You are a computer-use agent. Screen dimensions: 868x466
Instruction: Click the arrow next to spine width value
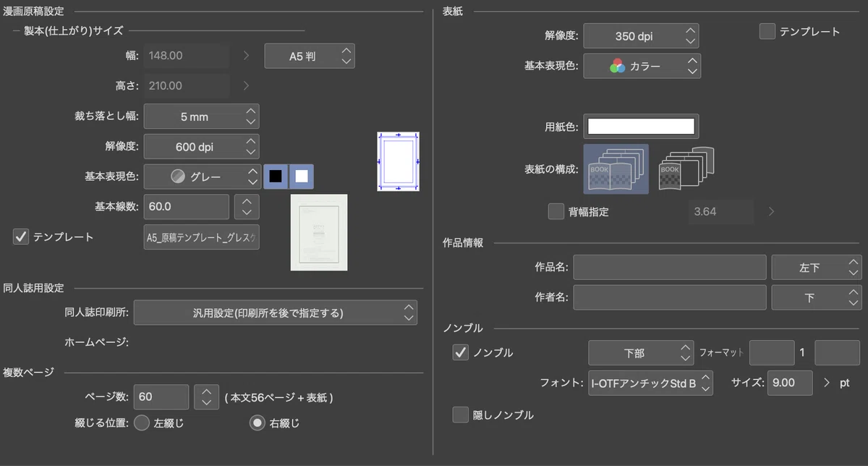[771, 211]
